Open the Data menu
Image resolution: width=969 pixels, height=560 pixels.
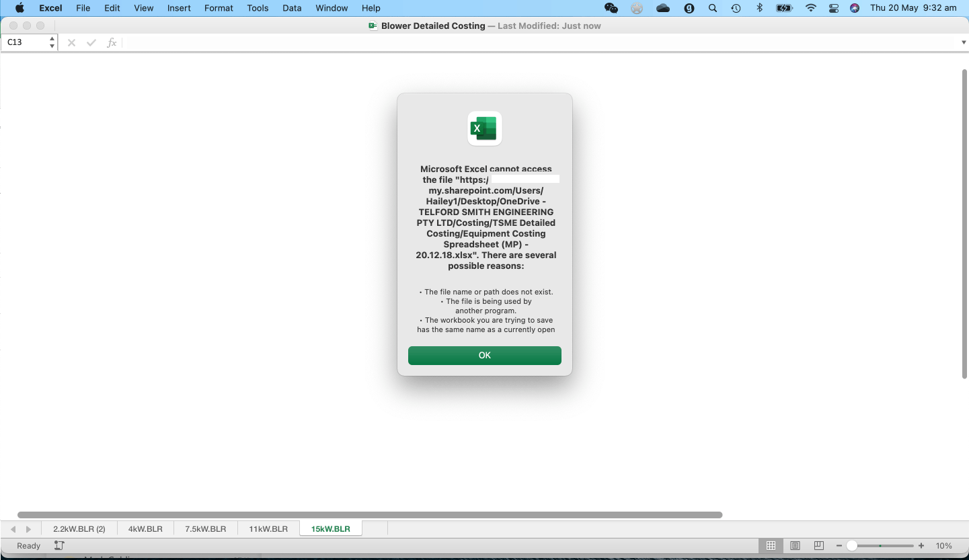[292, 8]
